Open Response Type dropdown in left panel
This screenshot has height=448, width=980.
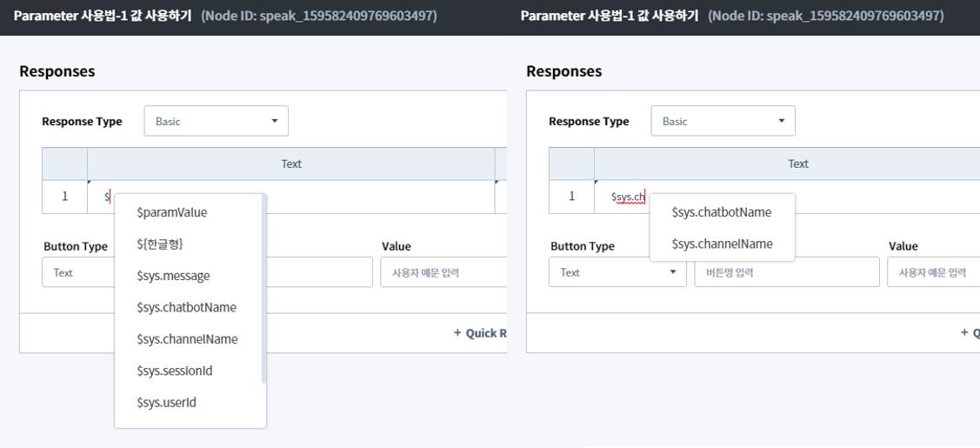[x=216, y=122]
